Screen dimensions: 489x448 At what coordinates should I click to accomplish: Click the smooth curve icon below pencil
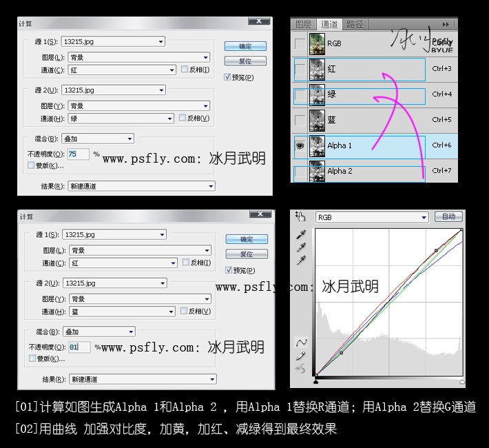(x=300, y=369)
